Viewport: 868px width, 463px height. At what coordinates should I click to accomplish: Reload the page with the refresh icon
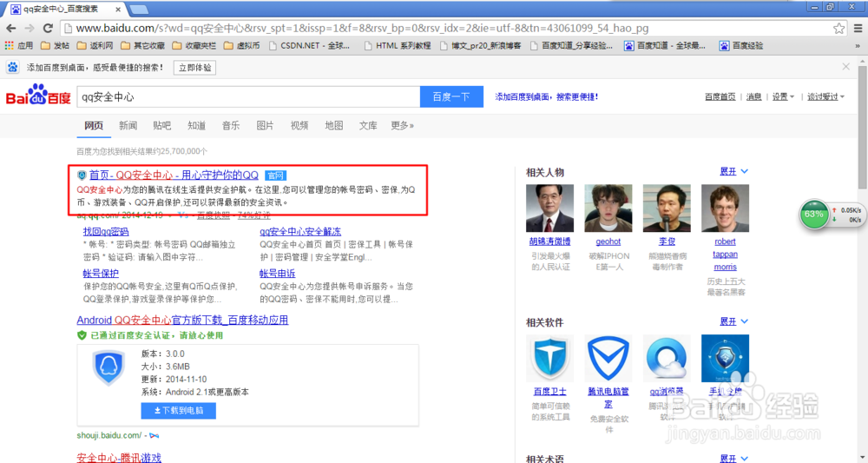(48, 29)
